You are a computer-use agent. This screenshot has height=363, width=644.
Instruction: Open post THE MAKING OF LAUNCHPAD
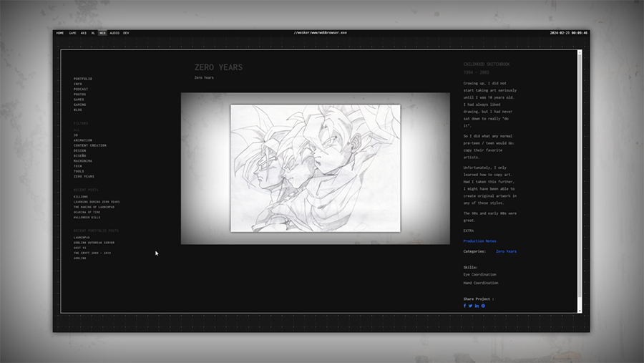pos(94,207)
